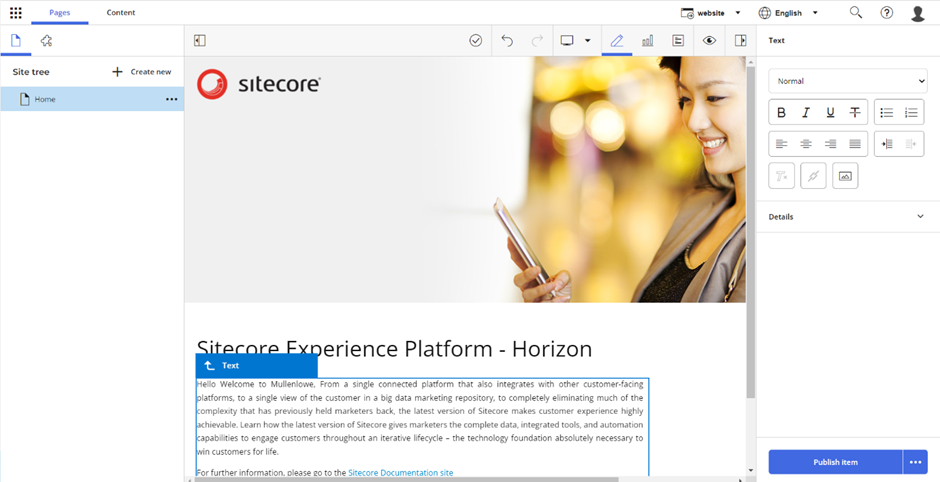Viewport: 940px width, 482px height.
Task: Select the site tree page icon tab
Action: (16, 41)
